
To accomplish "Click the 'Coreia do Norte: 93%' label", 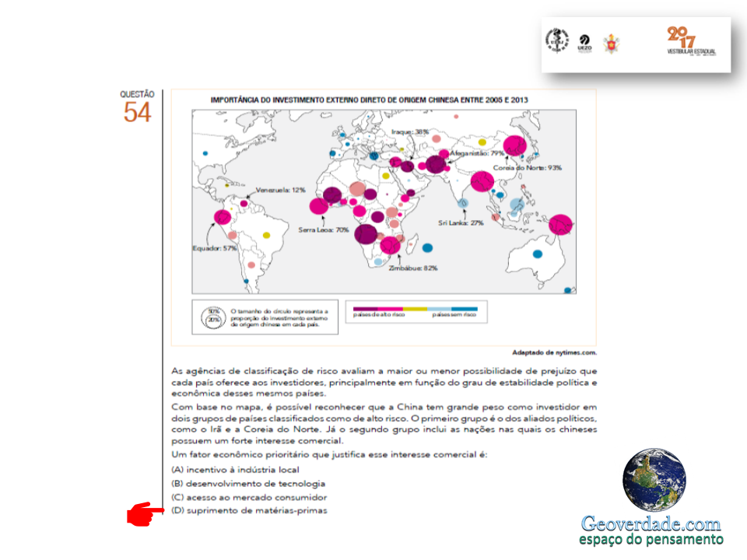I will (x=528, y=168).
